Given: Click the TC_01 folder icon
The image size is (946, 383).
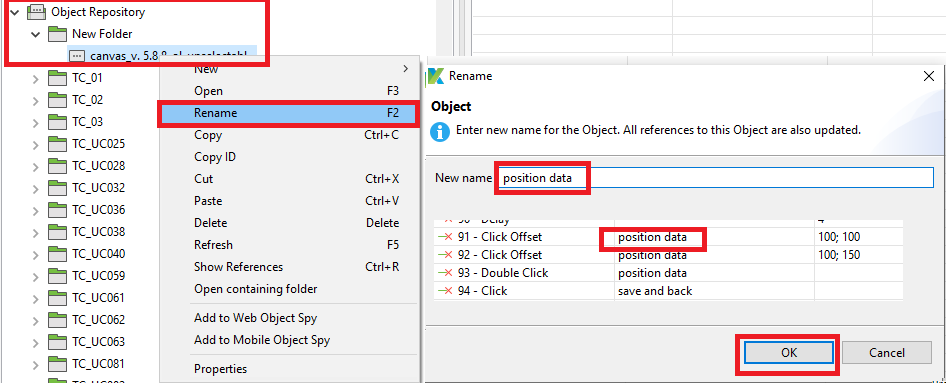Looking at the screenshot, I should [57, 78].
